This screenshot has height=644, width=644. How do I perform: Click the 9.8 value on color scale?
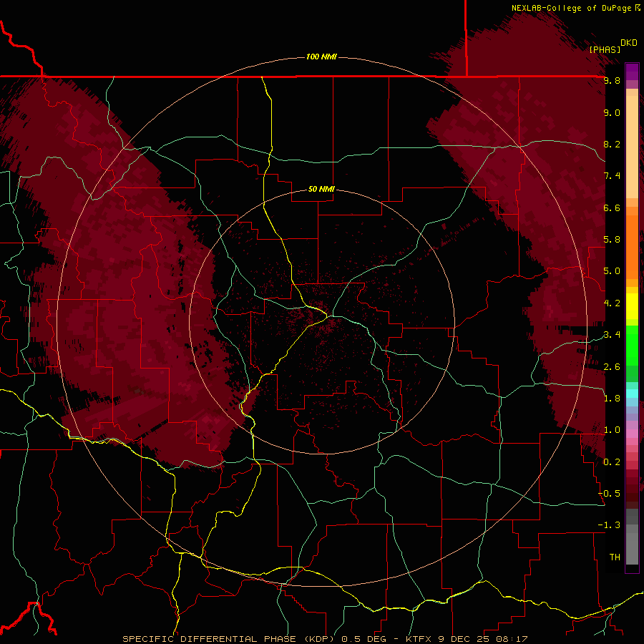pos(612,81)
